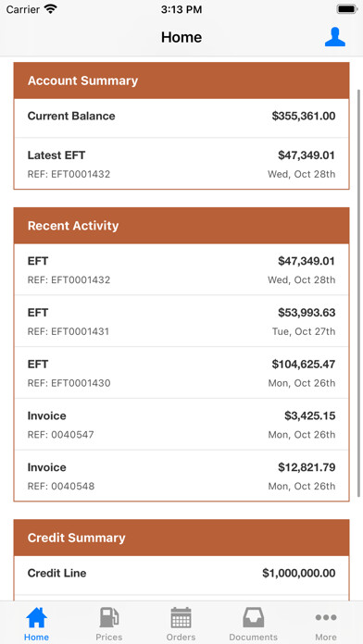Open EFT0001432 in Recent Activity
Image resolution: width=363 pixels, height=644 pixels.
pos(181,269)
